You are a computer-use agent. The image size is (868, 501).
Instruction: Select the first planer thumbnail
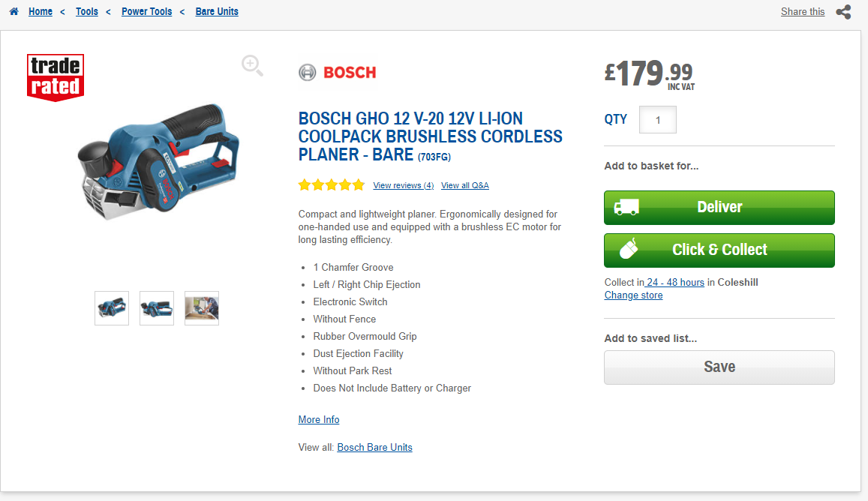coord(112,308)
